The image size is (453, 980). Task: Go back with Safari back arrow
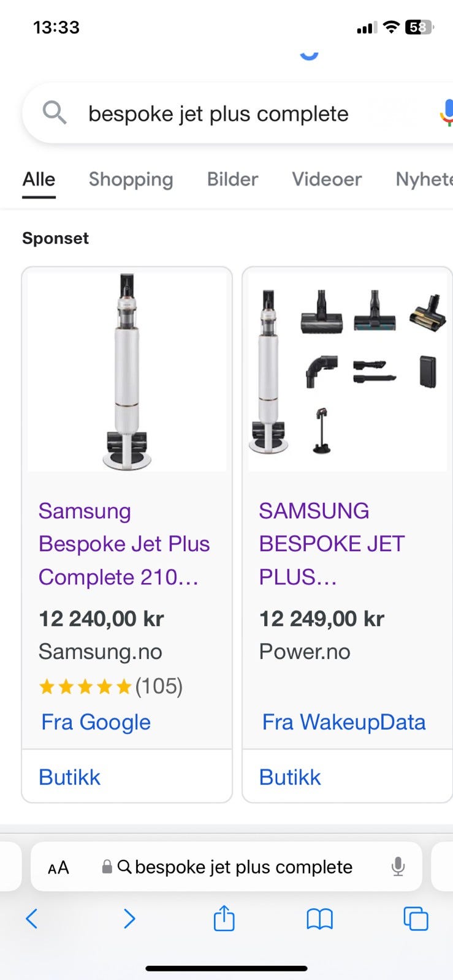click(x=32, y=919)
